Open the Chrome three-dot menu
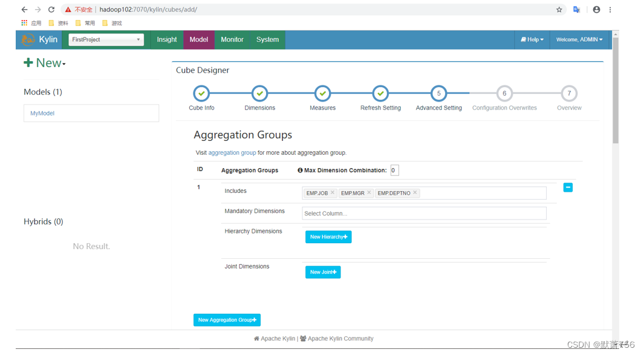 (x=610, y=10)
